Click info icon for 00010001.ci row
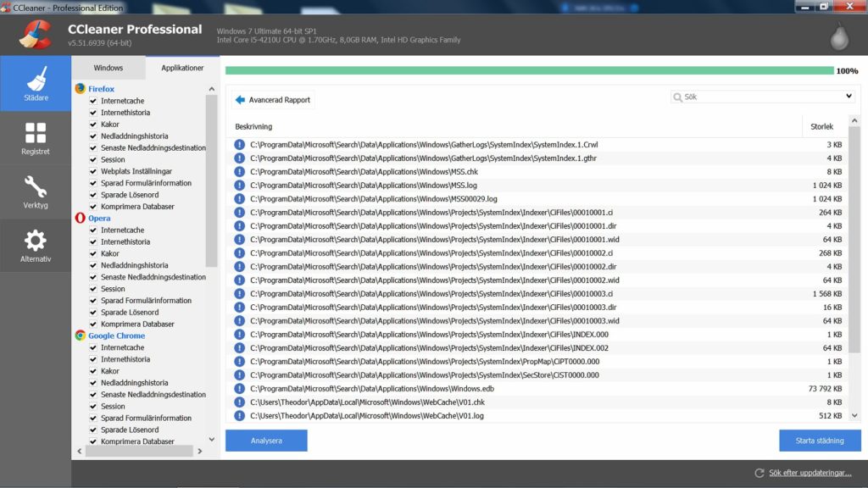The image size is (868, 488). [x=239, y=213]
